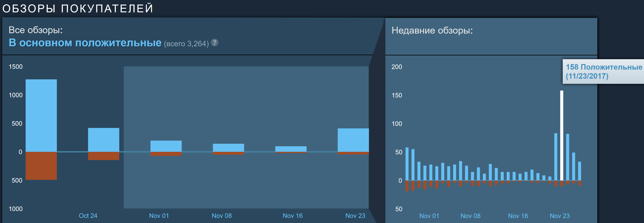The width and height of the screenshot is (644, 223).
Task: Click the last blue bar in recent reviews chart
Action: tap(579, 171)
